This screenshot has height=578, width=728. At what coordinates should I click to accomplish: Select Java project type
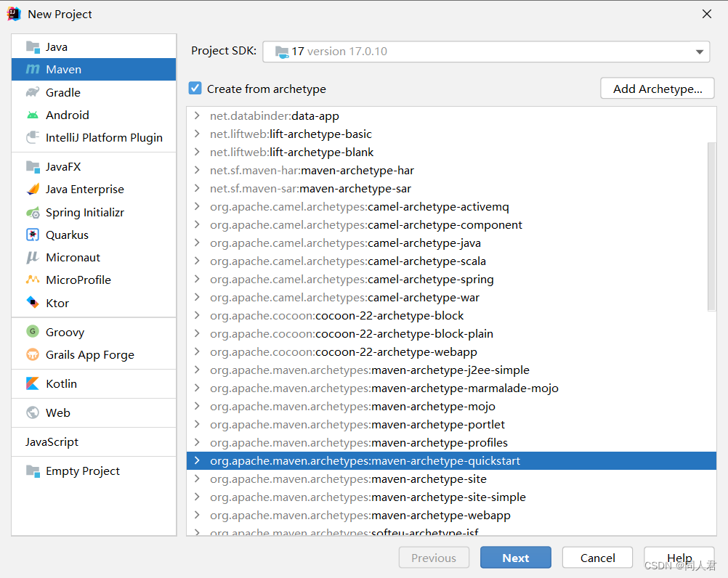[94, 47]
